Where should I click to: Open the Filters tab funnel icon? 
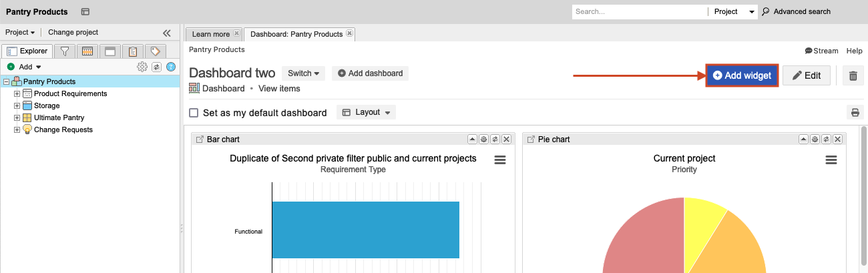(x=65, y=51)
